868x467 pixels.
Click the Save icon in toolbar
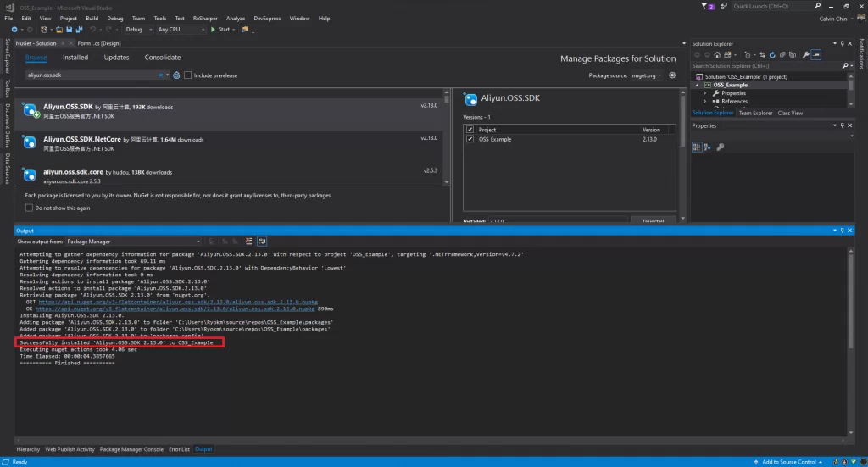coord(70,30)
